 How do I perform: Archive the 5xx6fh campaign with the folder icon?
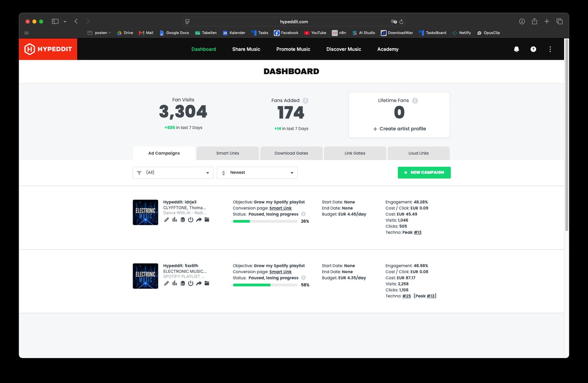(207, 283)
